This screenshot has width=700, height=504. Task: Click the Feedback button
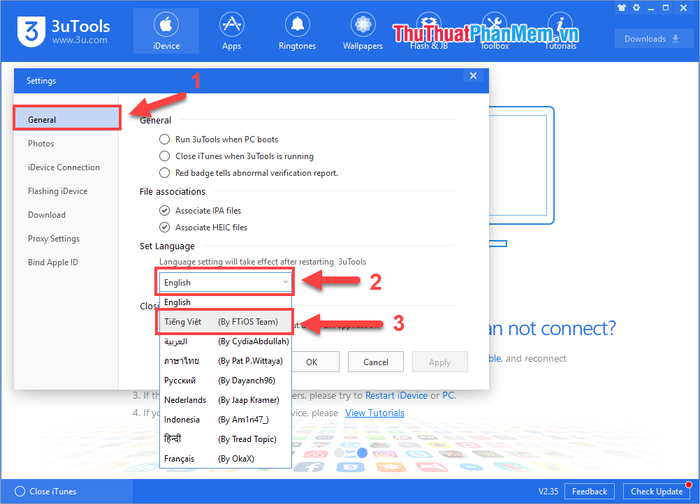[x=589, y=492]
